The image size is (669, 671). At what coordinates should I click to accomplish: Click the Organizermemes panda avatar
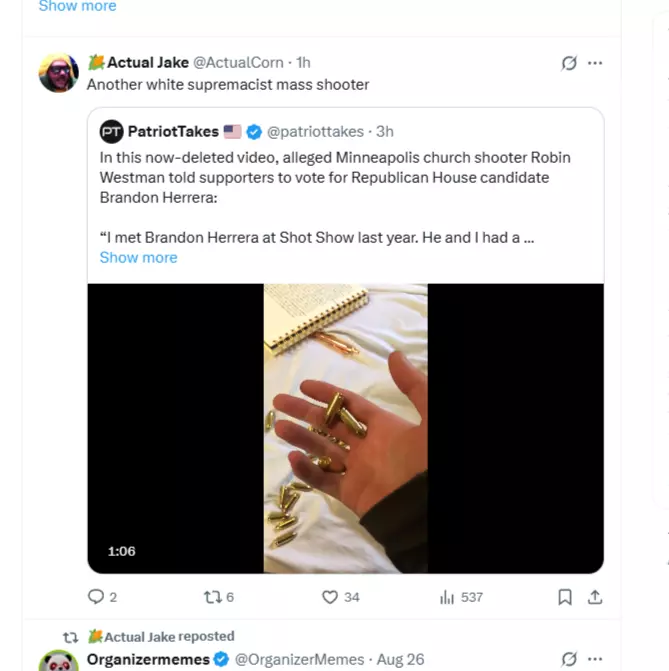(58, 660)
